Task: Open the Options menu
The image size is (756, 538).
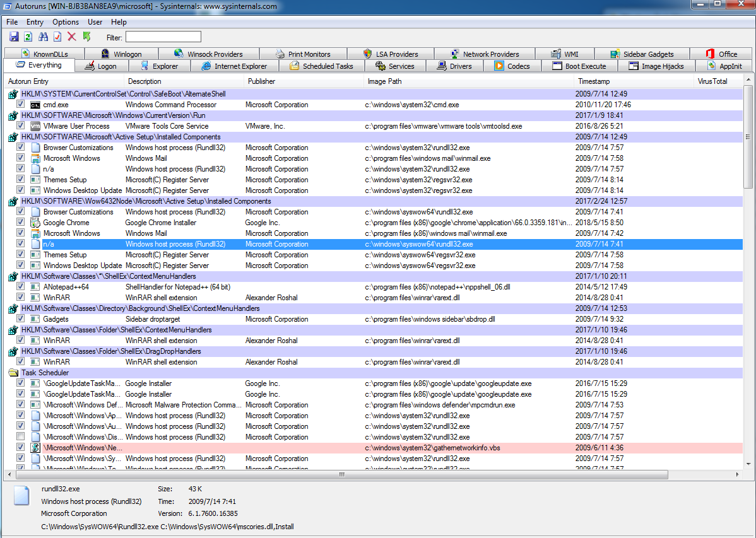Action: point(66,22)
